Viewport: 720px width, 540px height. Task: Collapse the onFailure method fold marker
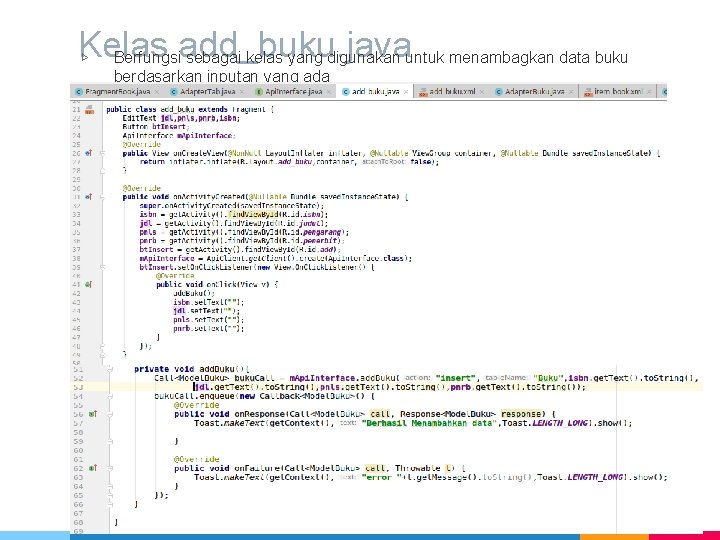[x=110, y=468]
